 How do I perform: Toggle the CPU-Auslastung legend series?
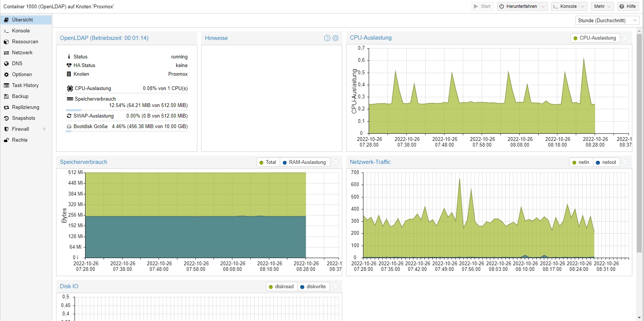tap(595, 38)
